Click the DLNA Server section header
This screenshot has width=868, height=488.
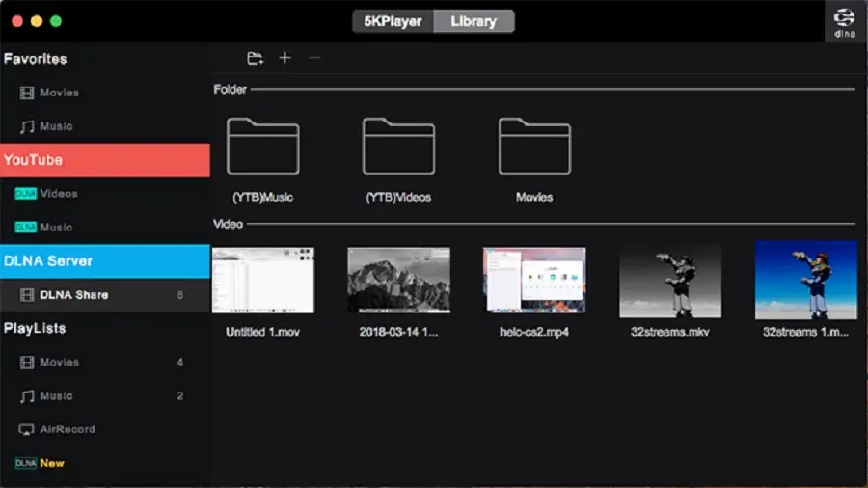(x=105, y=261)
